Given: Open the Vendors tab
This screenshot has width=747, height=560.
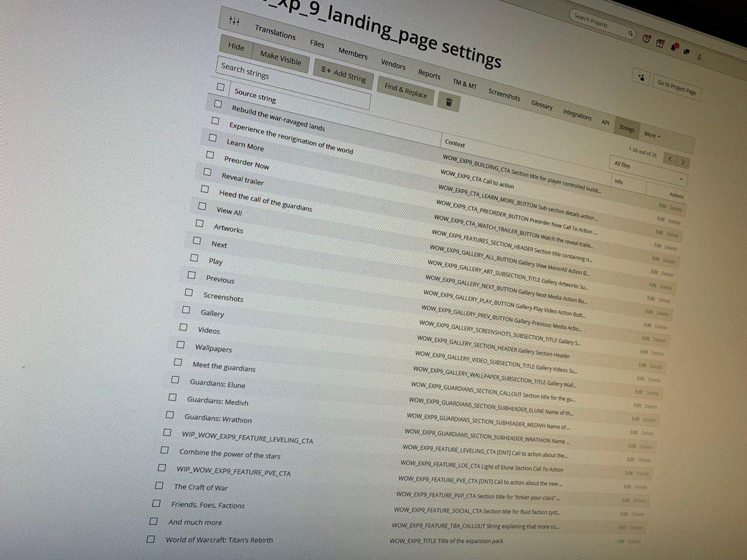Looking at the screenshot, I should point(393,65).
